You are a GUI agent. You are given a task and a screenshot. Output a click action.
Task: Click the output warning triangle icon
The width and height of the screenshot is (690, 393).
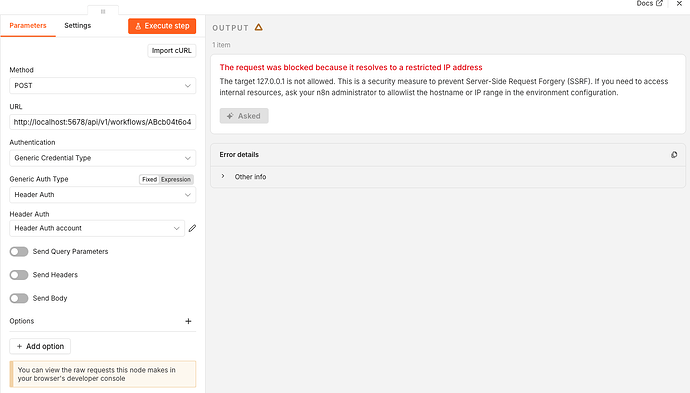[259, 27]
